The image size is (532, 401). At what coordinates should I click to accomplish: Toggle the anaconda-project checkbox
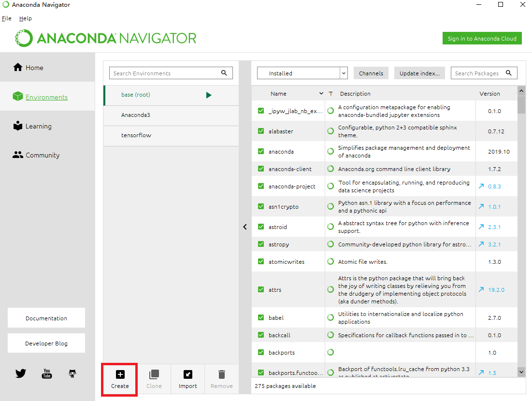[x=261, y=186]
